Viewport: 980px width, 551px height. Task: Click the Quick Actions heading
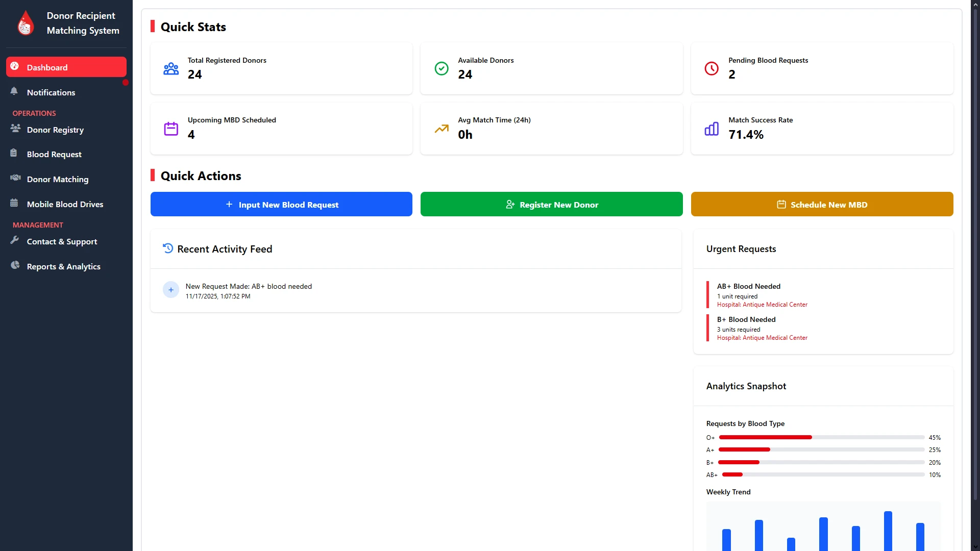[201, 176]
